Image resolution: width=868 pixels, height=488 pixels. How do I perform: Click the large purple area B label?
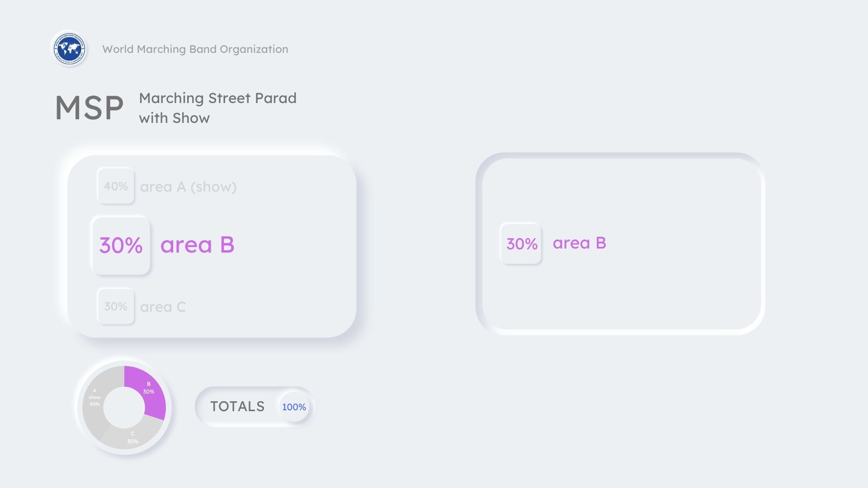(x=197, y=245)
